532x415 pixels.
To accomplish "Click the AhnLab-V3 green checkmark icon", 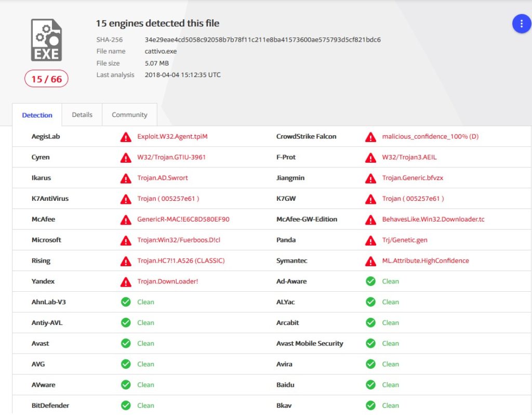I will 126,302.
